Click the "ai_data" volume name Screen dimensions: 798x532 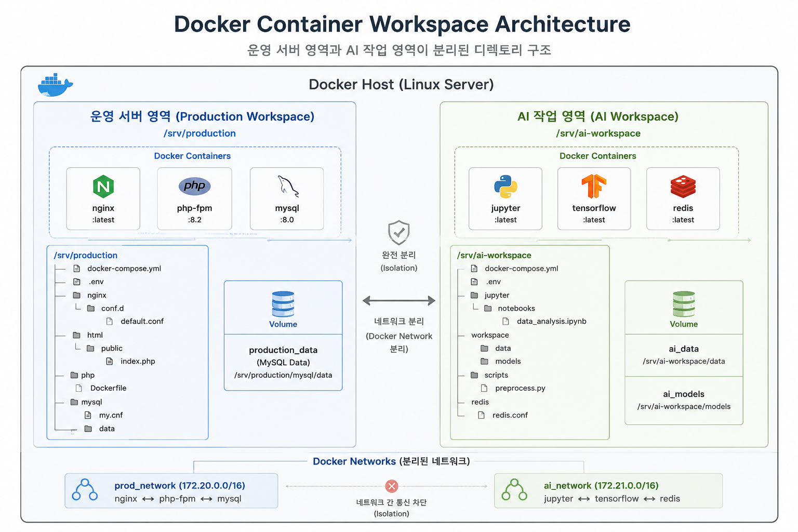pyautogui.click(x=684, y=349)
